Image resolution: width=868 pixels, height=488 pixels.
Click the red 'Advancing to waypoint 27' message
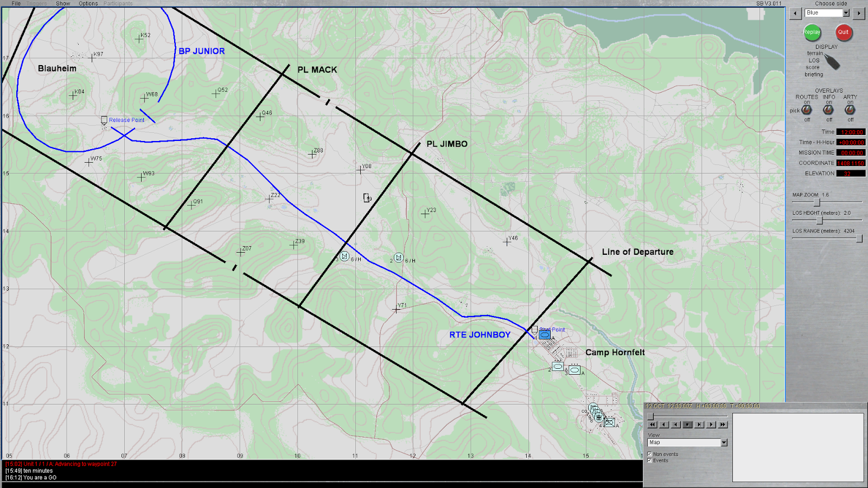tap(61, 464)
